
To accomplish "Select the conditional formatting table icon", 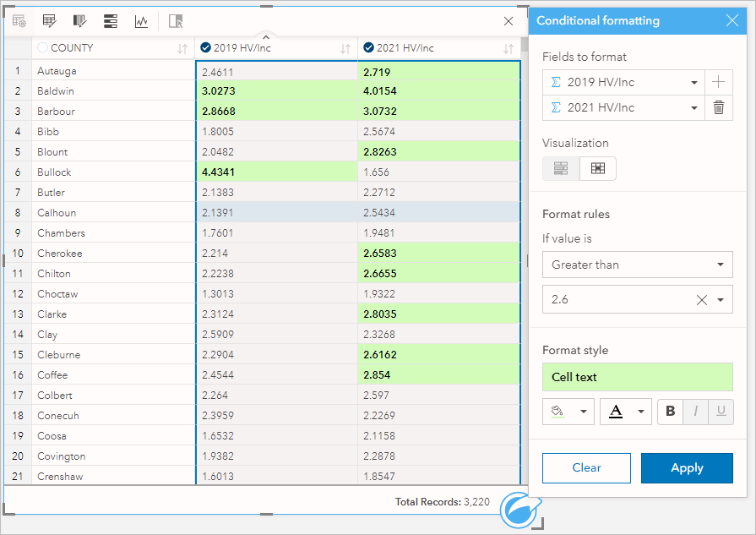I will tap(49, 20).
